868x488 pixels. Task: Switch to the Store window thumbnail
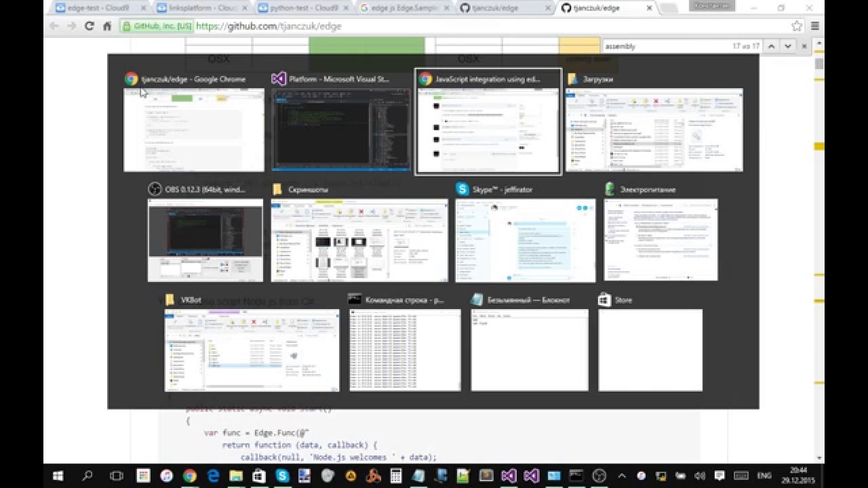[650, 350]
